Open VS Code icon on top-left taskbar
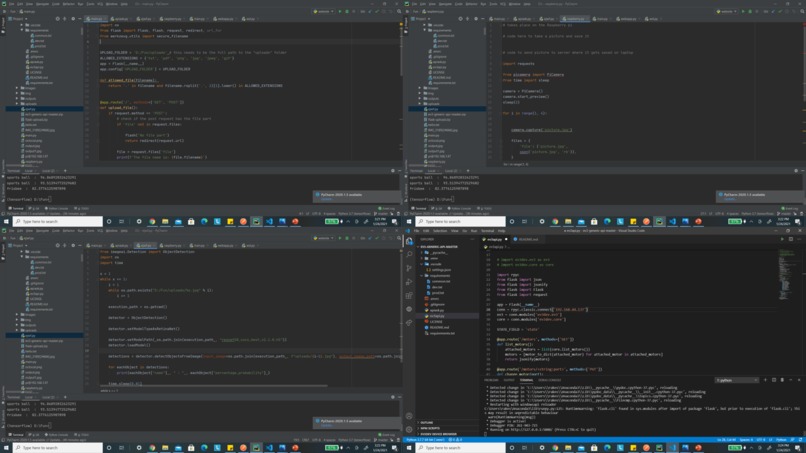Image resolution: width=806 pixels, height=453 pixels. click(x=269, y=222)
